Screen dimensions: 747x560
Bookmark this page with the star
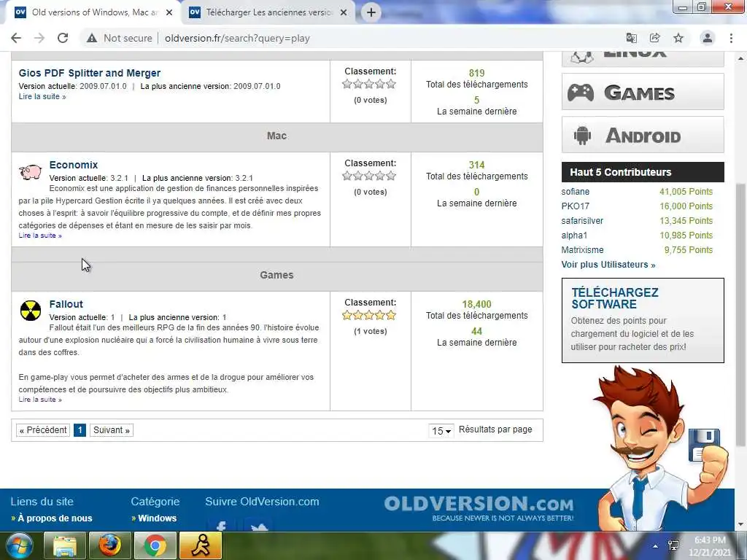(x=678, y=38)
